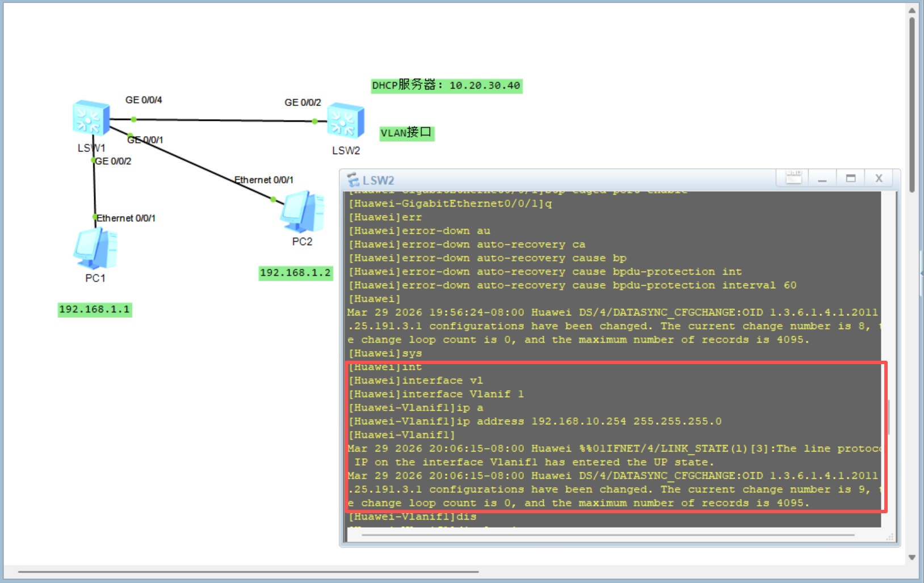Viewport: 924px width, 583px height.
Task: Click the green port dot at LSW1 GE 0/0/4
Action: (x=133, y=120)
